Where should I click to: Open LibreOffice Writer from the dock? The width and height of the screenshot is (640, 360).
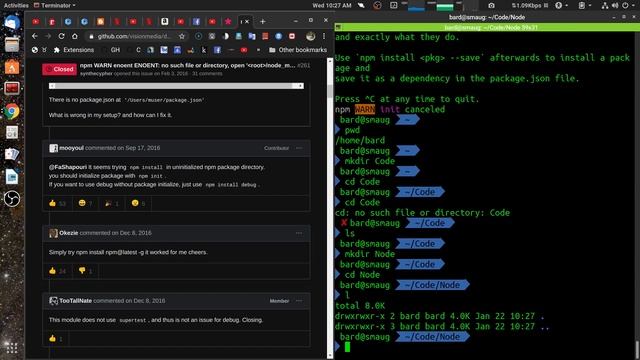click(x=11, y=177)
